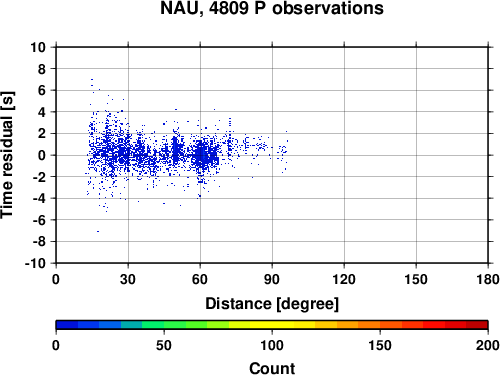The width and height of the screenshot is (500, 375).
Task: Click the yellow segment at colorbar value 100
Action: pos(272,325)
